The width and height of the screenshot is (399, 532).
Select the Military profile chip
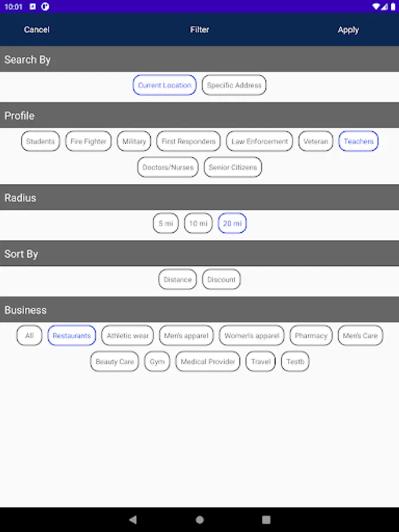[x=134, y=141]
